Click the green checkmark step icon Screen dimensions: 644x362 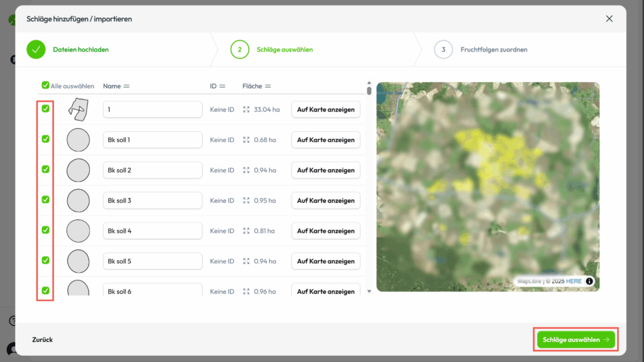coord(36,49)
